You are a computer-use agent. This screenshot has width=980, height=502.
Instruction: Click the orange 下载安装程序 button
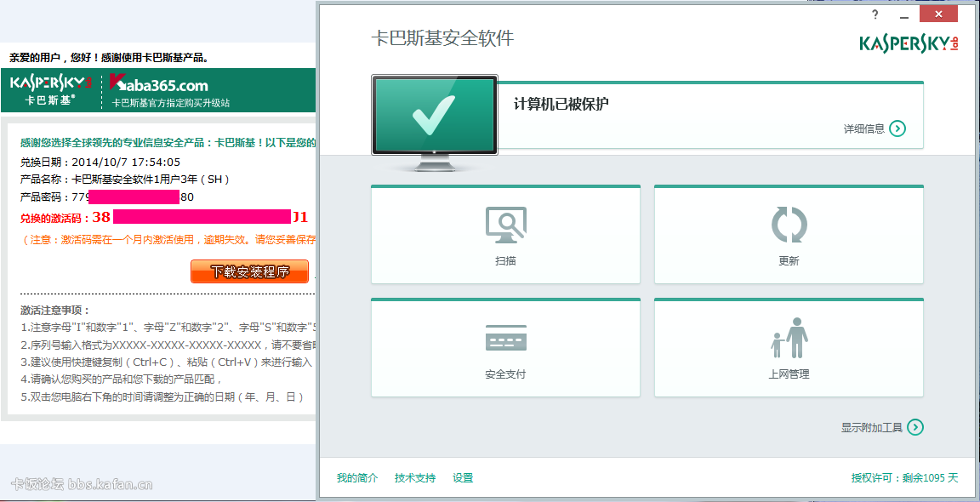(x=249, y=271)
